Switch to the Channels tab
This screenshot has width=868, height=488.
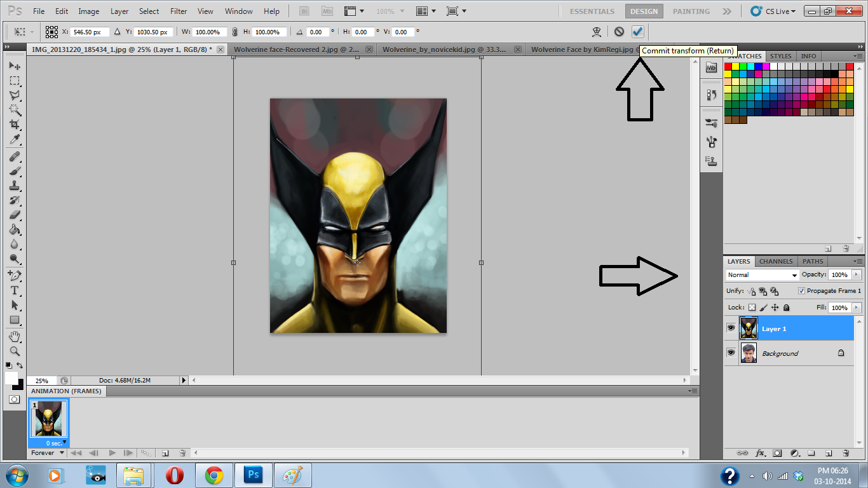tap(776, 261)
